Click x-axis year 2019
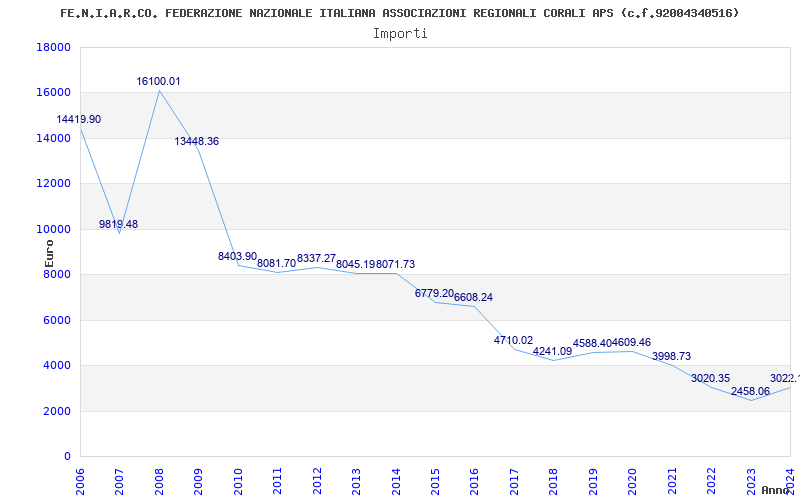The height and width of the screenshot is (500, 800). 593,482
